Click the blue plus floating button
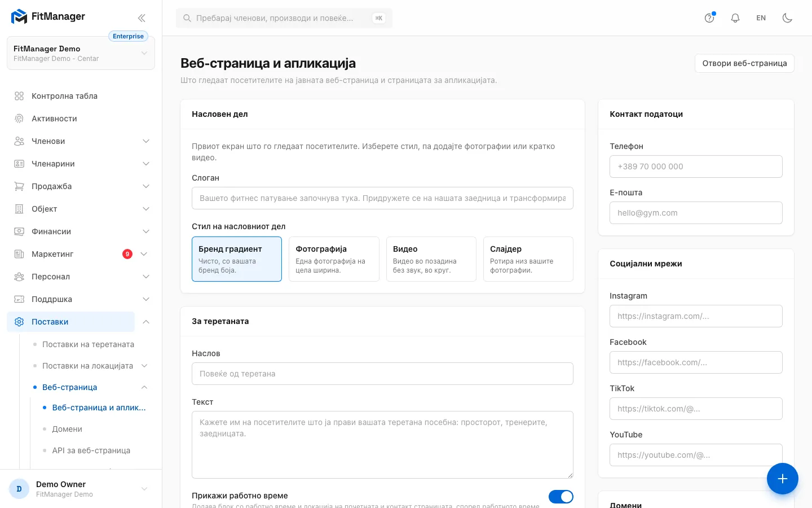The height and width of the screenshot is (508, 812). click(x=783, y=479)
